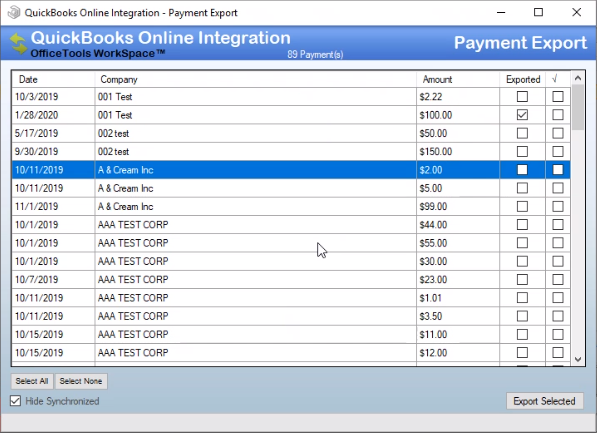Toggle Exported checkbox for $12.00 AAA TEST CORP payment
Viewport: 597px width, 433px height.
pyautogui.click(x=522, y=353)
